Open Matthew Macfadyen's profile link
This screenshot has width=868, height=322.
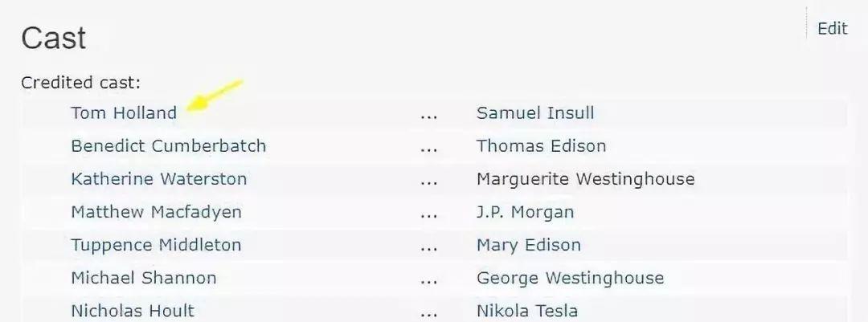tap(156, 212)
